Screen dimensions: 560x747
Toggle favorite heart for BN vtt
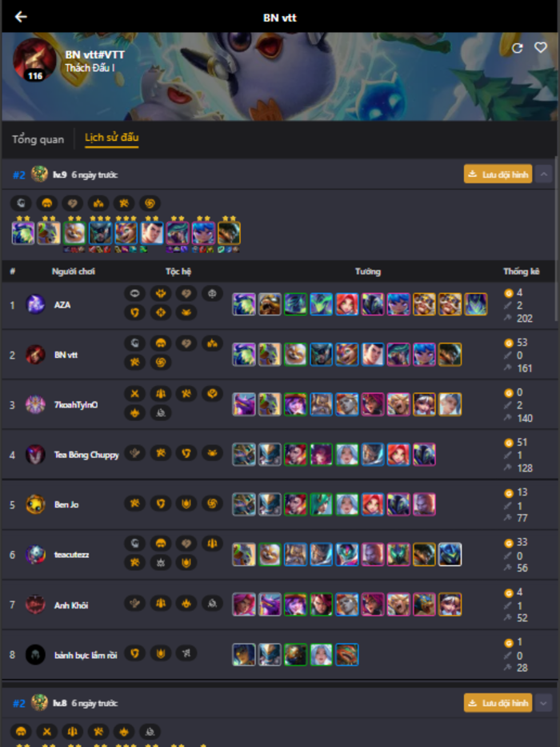pyautogui.click(x=541, y=48)
